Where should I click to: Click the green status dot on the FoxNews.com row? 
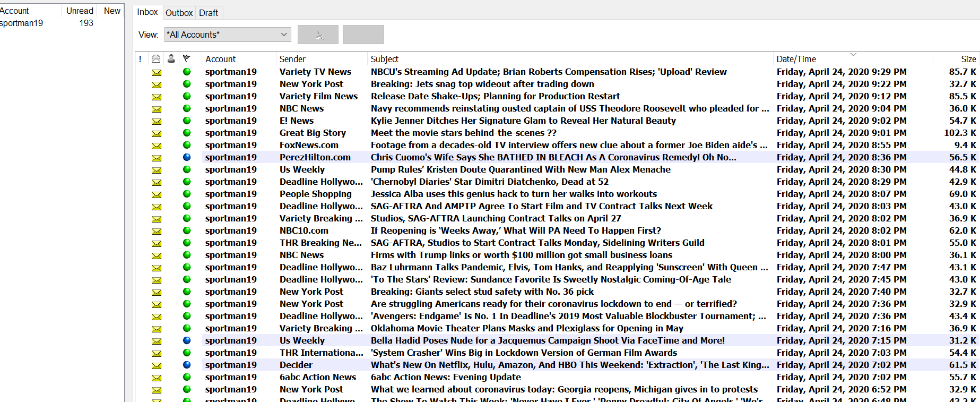coord(187,145)
